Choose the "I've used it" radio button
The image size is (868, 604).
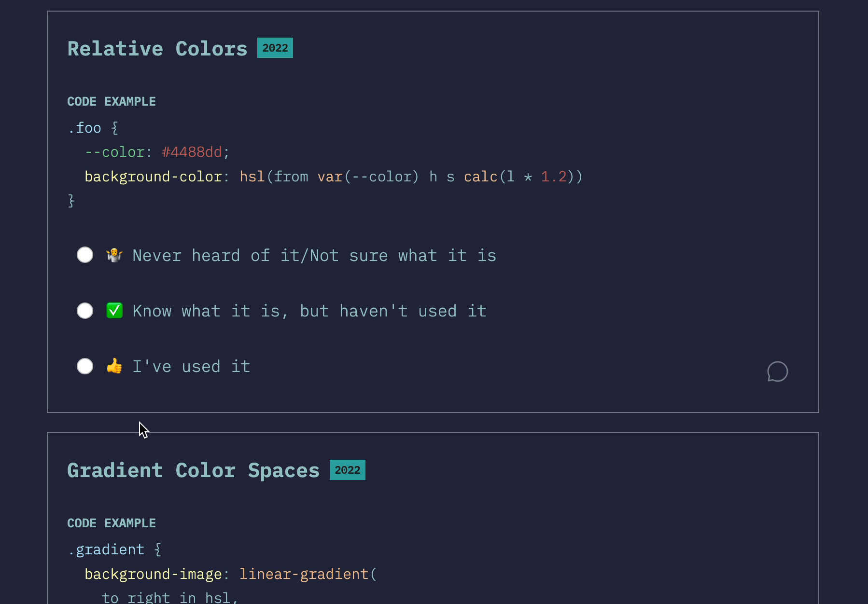tap(85, 366)
